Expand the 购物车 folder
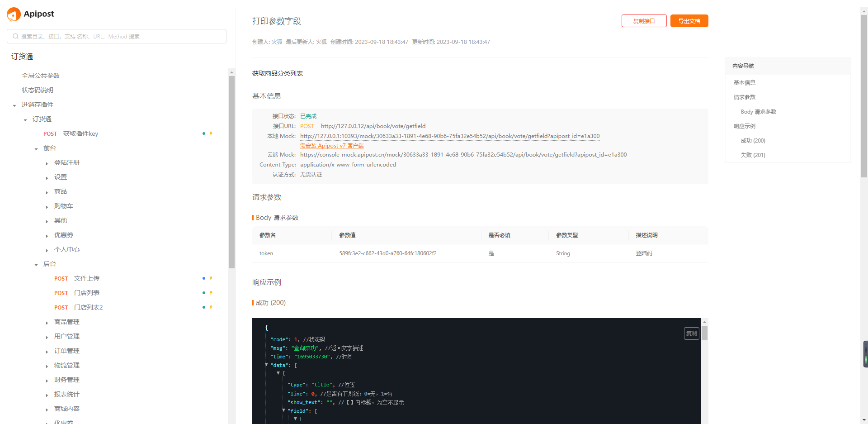868x424 pixels. point(47,207)
